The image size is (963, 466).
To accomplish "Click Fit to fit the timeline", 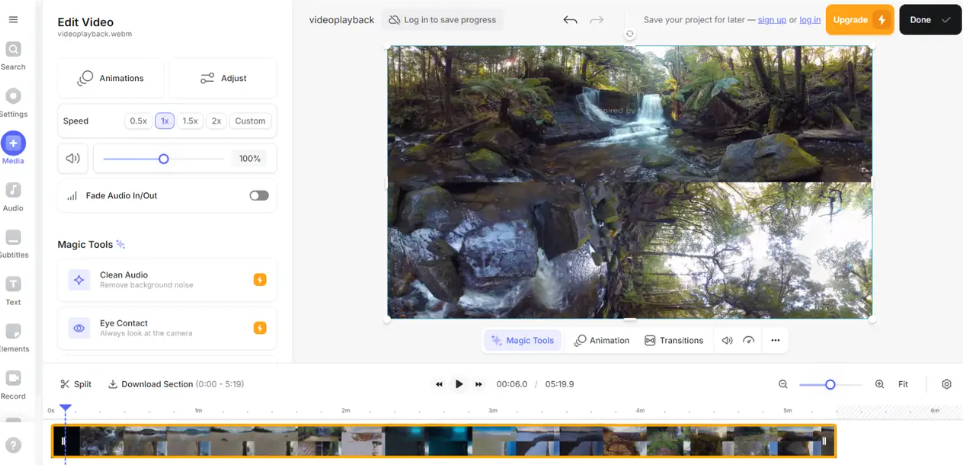I will click(903, 384).
